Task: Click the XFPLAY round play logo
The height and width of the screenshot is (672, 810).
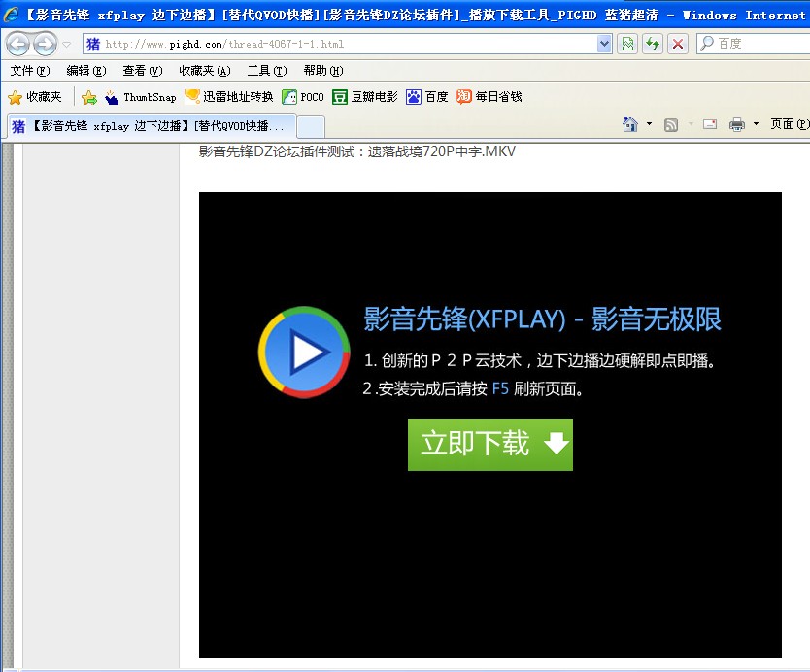Action: pyautogui.click(x=304, y=352)
